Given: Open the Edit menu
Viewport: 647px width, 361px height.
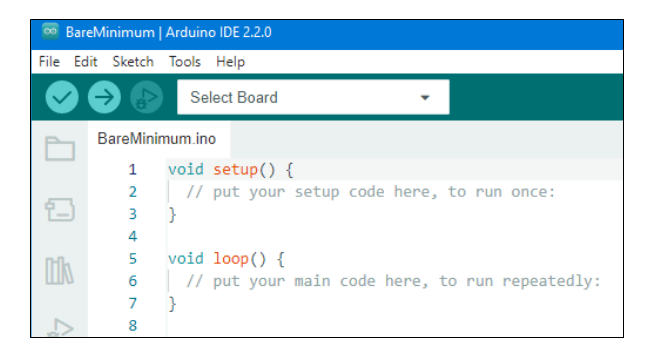Looking at the screenshot, I should 85,62.
